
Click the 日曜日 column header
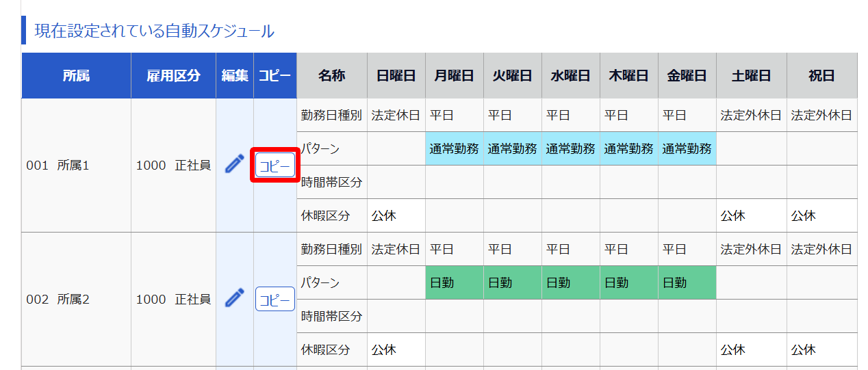[x=396, y=76]
